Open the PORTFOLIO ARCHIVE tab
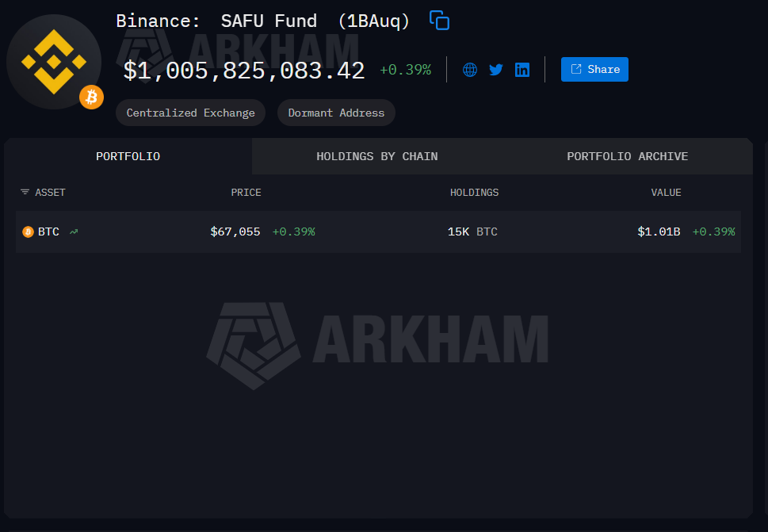768x532 pixels. tap(627, 155)
